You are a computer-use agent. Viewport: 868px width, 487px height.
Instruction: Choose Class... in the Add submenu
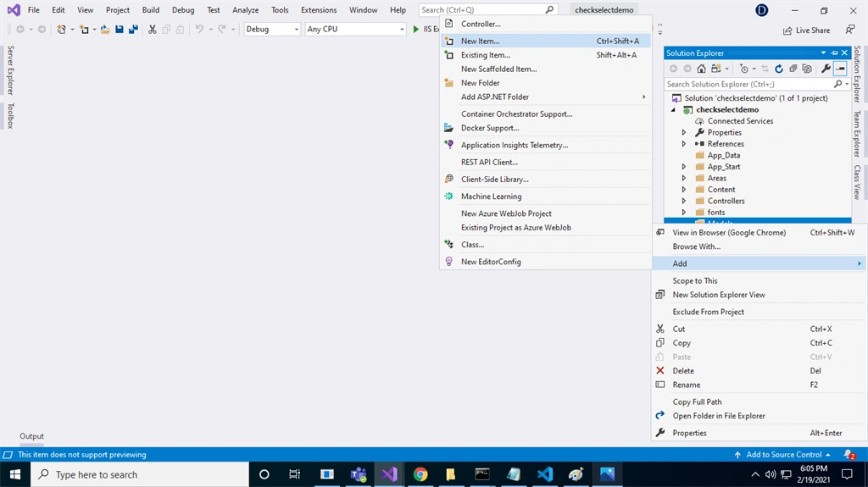click(545, 245)
